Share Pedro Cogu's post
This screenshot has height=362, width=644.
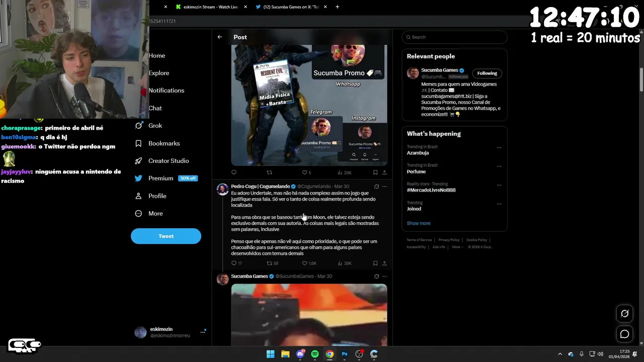(384, 263)
